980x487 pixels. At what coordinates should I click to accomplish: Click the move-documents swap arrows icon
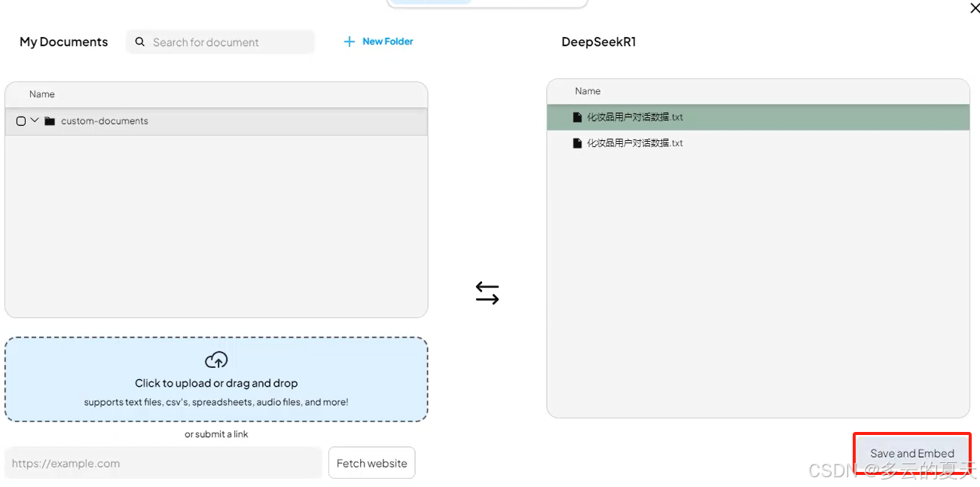(x=487, y=293)
